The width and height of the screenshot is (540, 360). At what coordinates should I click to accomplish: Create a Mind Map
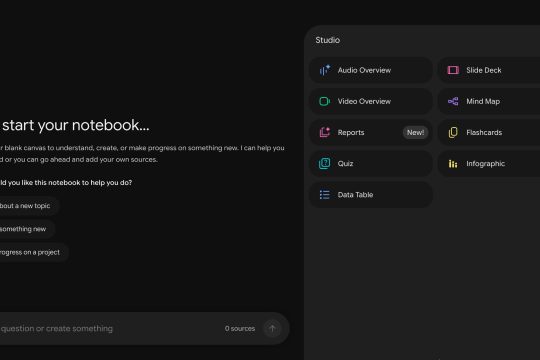489,101
